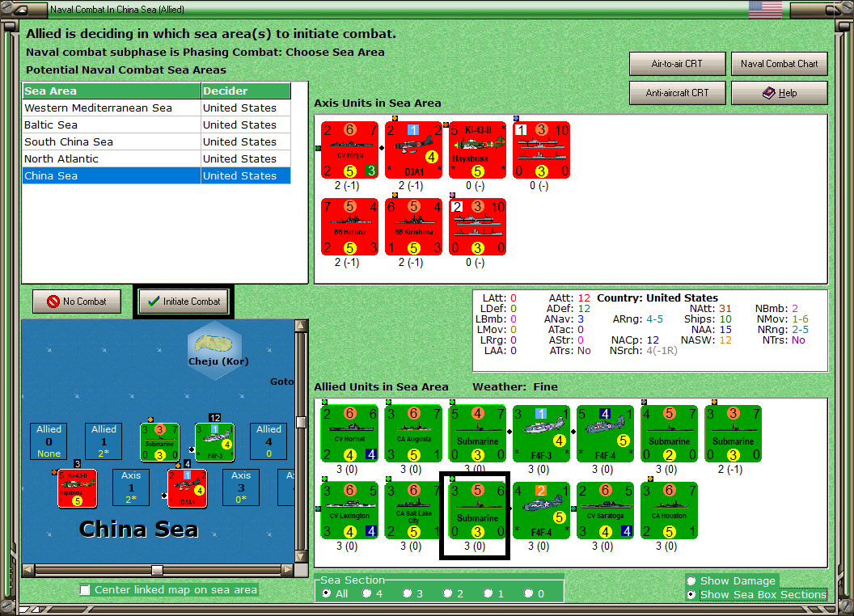
Task: Select the Axis convoy unit with white 1
Action: (x=541, y=150)
